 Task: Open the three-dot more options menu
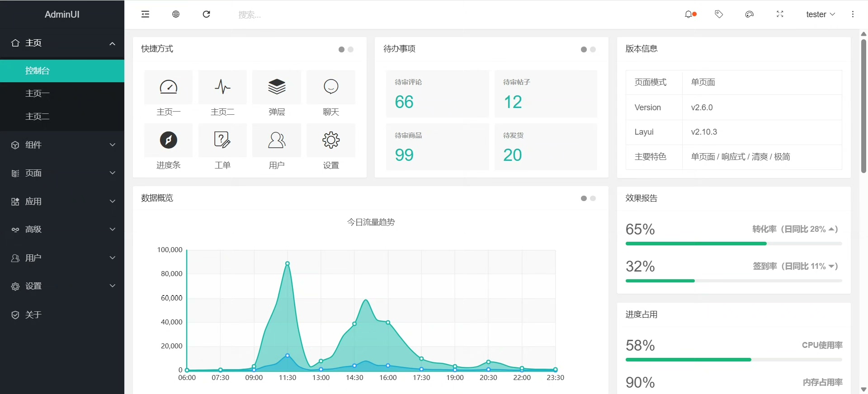(853, 14)
